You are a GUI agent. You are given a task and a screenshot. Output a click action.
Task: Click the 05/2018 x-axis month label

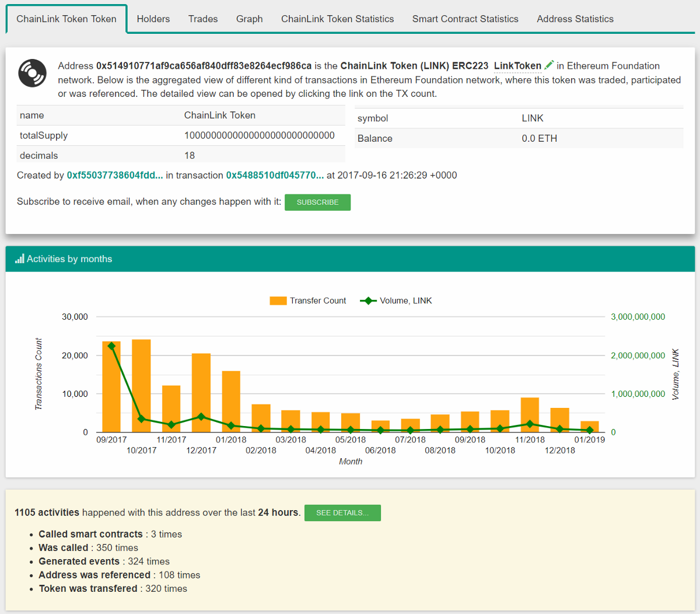(351, 439)
